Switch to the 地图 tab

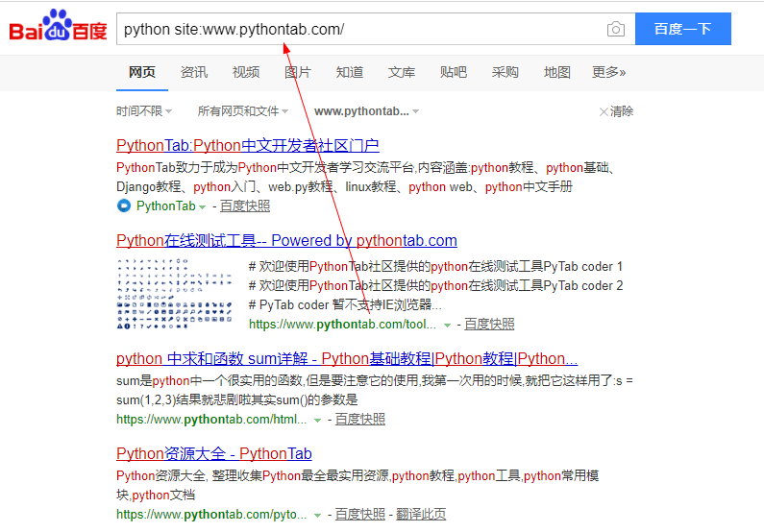(557, 73)
